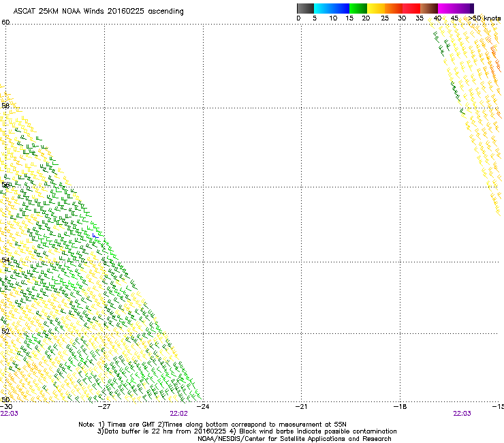This screenshot has height=443, width=504.
Task: Click the '22:03' time label beneath -30 longitude
Action: coord(10,414)
